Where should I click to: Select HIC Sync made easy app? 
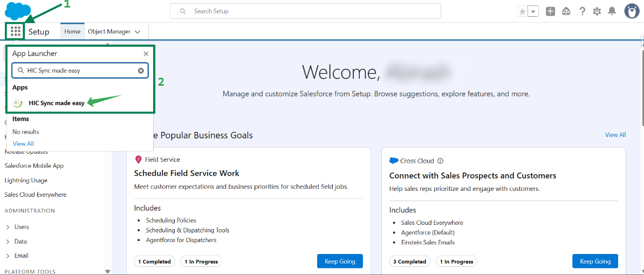56,103
